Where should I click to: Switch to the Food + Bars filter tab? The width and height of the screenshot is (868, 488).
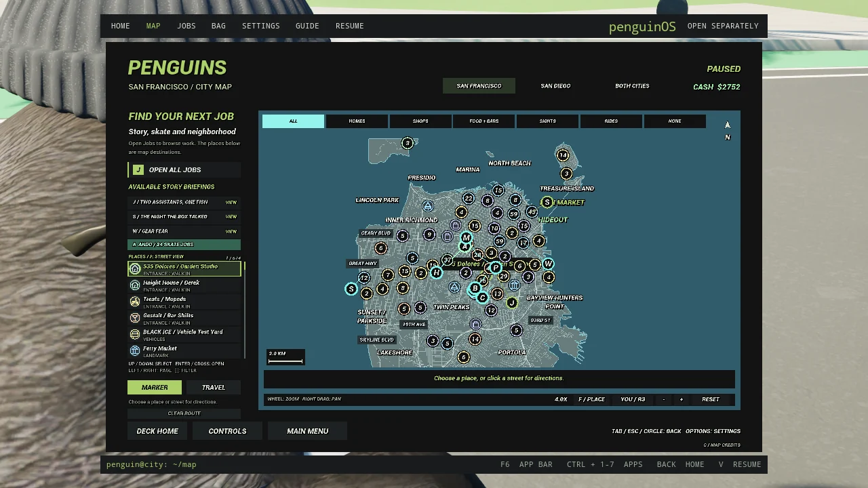point(484,121)
